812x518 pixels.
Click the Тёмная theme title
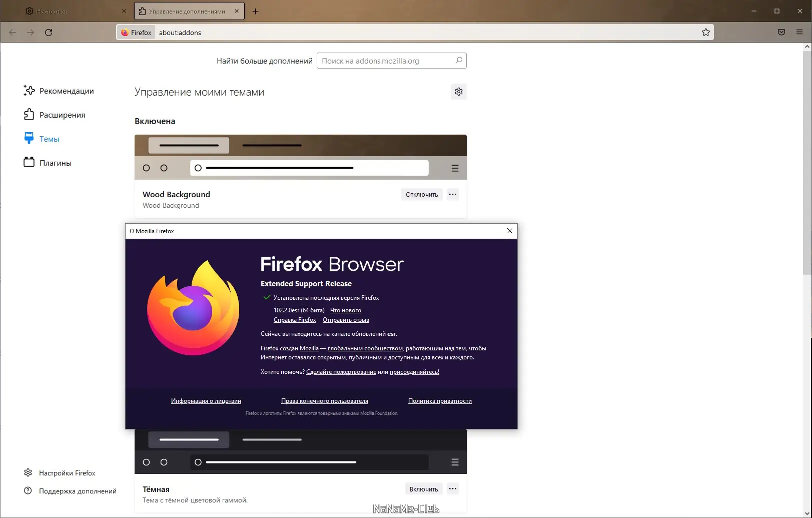[156, 489]
